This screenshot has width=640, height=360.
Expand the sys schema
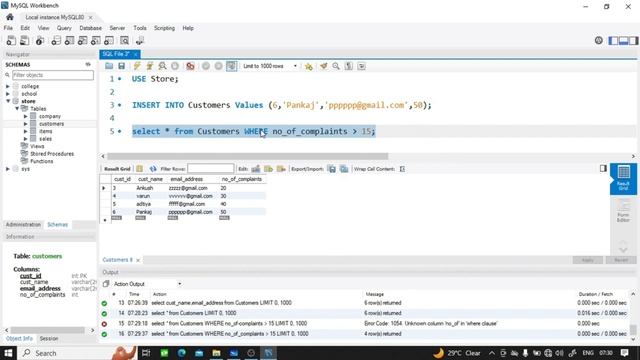click(x=8, y=169)
